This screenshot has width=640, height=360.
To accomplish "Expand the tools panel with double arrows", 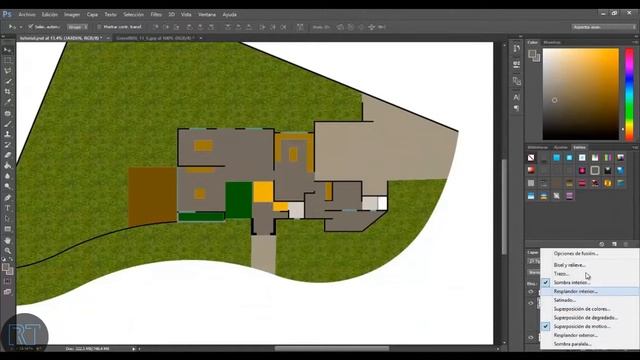I will 4,37.
